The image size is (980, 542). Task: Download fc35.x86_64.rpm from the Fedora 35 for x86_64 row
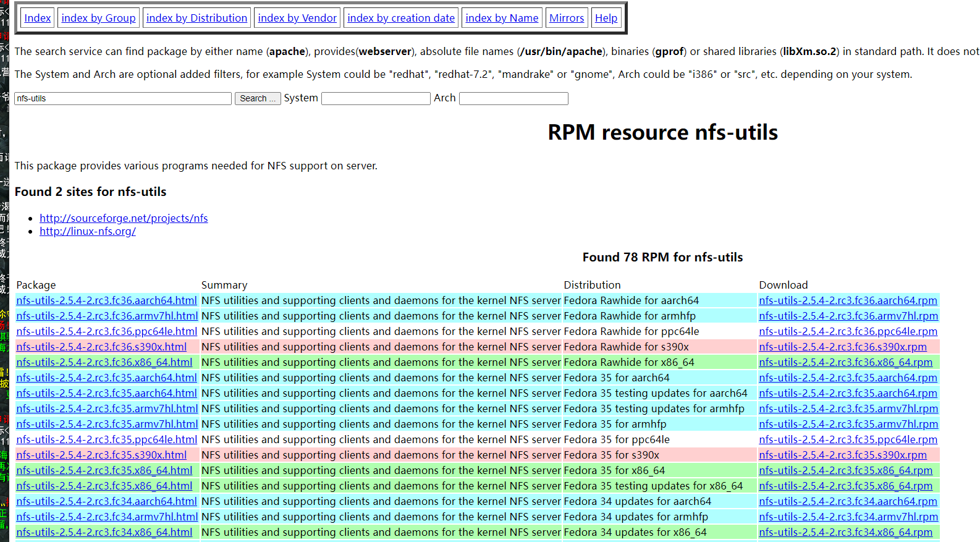click(x=846, y=470)
